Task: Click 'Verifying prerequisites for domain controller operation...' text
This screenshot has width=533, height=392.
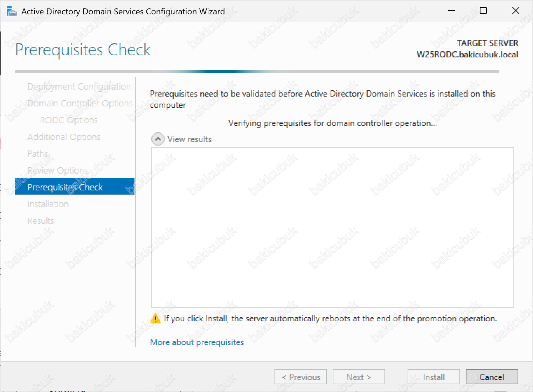Action: (x=332, y=123)
